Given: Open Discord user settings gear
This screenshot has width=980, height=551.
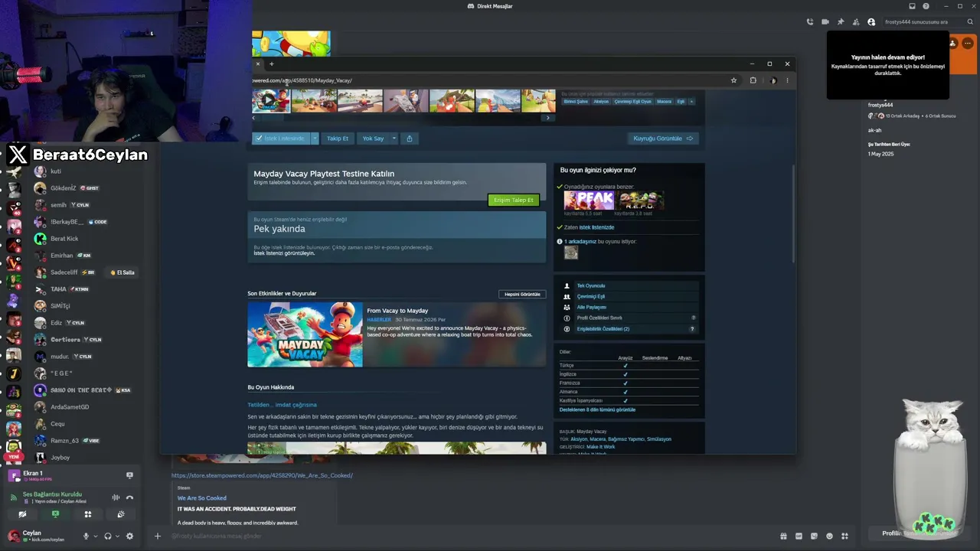Looking at the screenshot, I should [129, 536].
